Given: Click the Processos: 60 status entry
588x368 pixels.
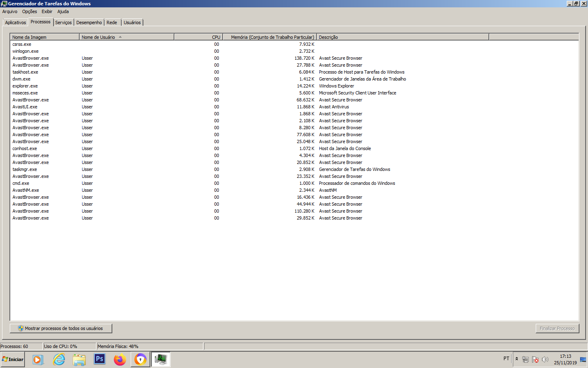Looking at the screenshot, I should pyautogui.click(x=21, y=346).
